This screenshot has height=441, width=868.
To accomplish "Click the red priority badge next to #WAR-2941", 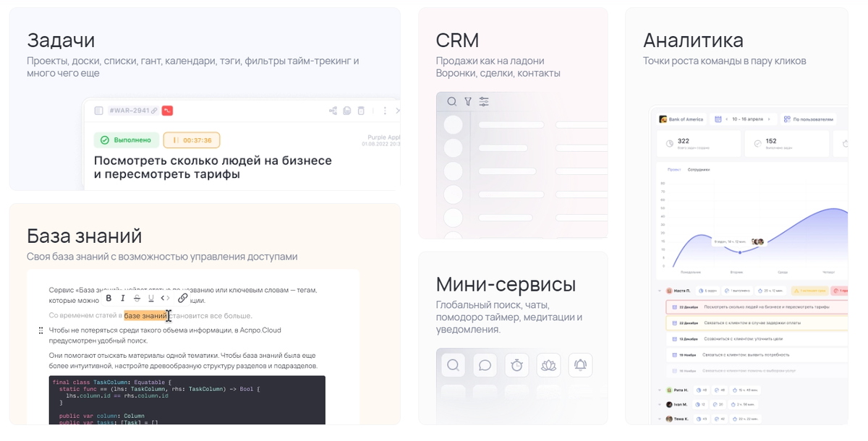I will 167,111.
